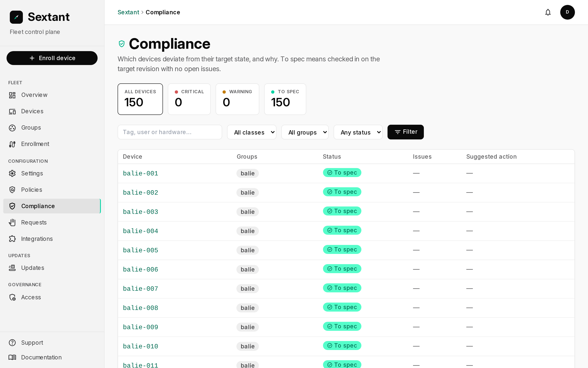
Task: Click the balie group tag on balie-006
Action: (248, 269)
